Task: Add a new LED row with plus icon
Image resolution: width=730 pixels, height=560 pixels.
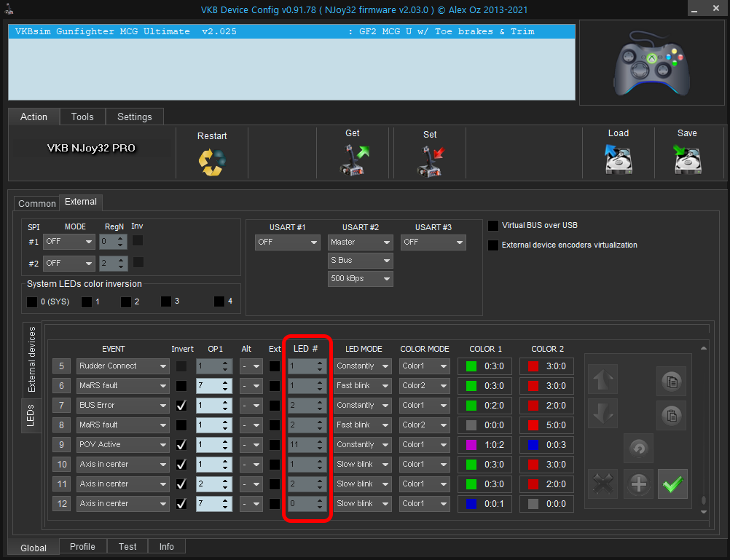Action: coord(638,484)
